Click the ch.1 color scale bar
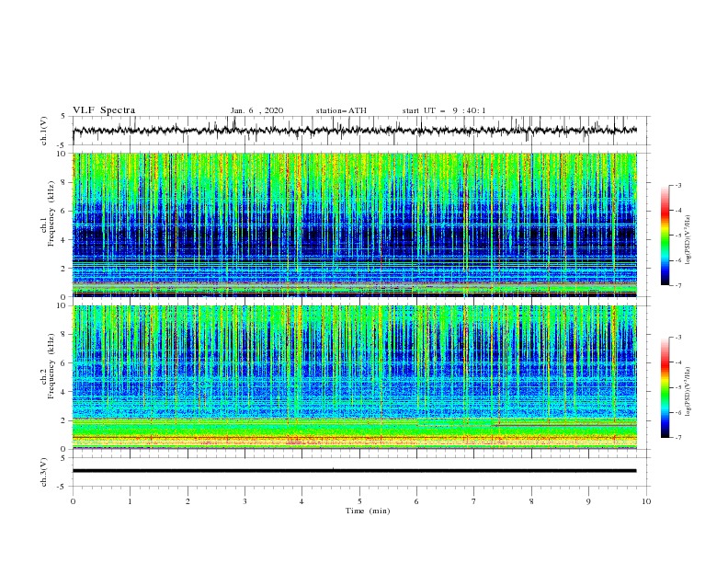The image size is (728, 563). pyautogui.click(x=665, y=236)
